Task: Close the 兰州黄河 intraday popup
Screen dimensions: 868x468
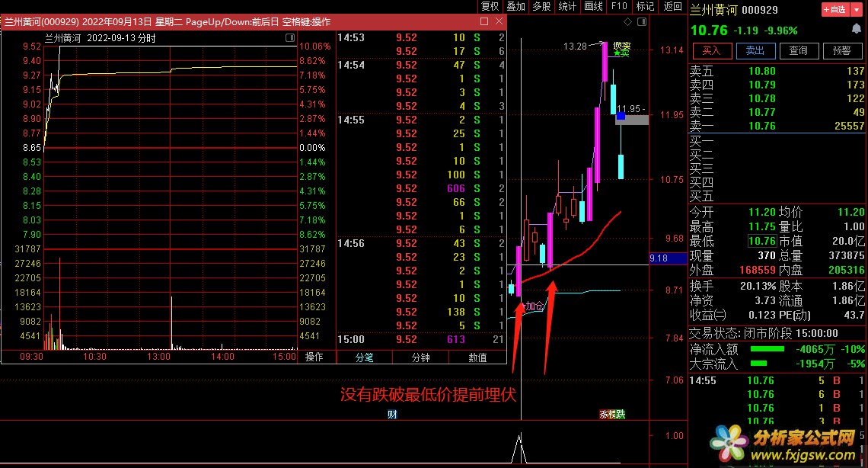Action: [x=499, y=21]
